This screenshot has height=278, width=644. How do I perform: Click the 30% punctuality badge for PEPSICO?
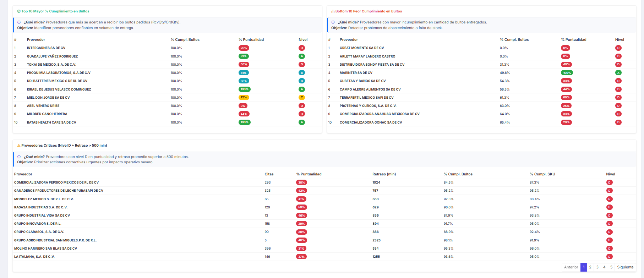click(301, 182)
